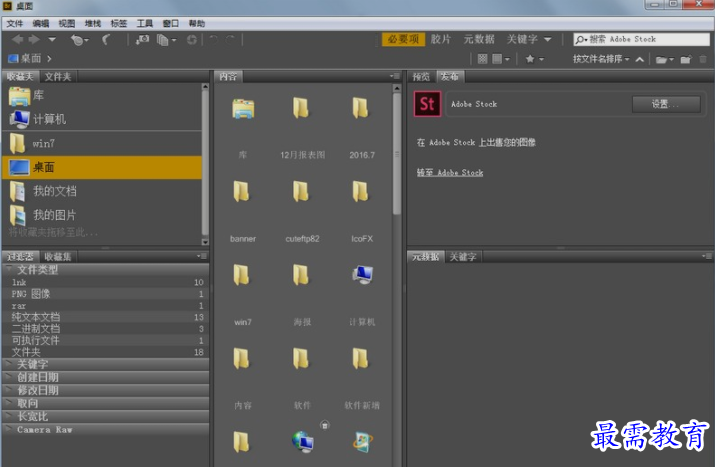Select the banner folder thumbnail
The image size is (715, 467).
[242, 192]
